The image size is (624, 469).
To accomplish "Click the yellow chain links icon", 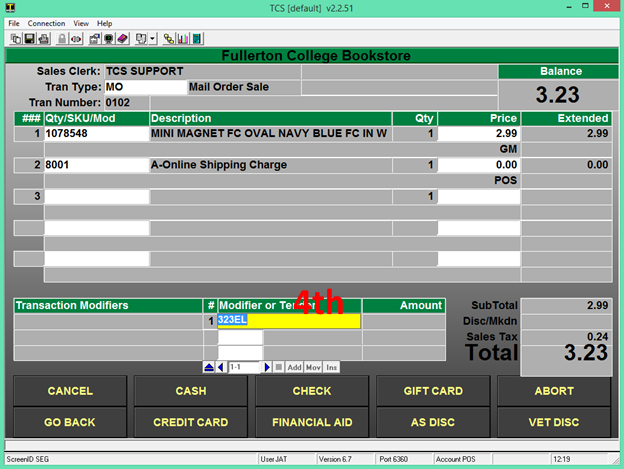I will pos(169,39).
